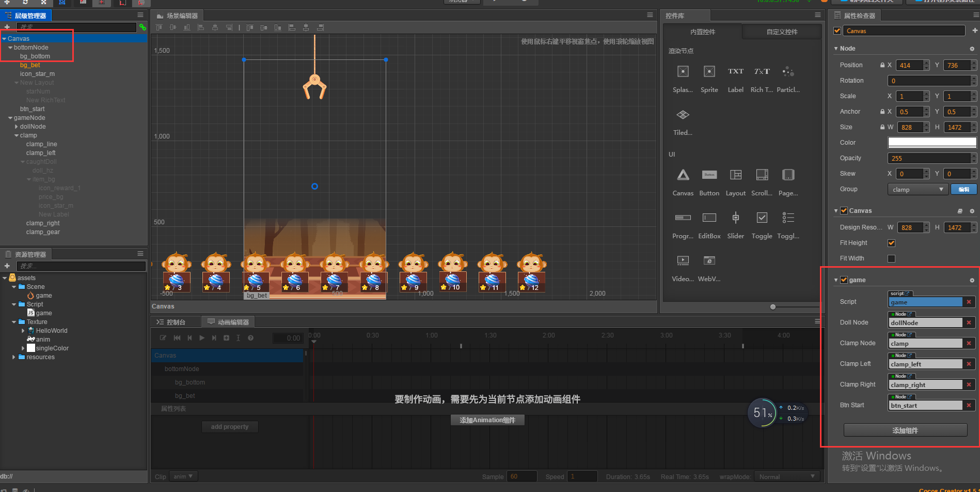The width and height of the screenshot is (980, 492).
Task: Add an event frame with the plus icon
Action: point(226,338)
